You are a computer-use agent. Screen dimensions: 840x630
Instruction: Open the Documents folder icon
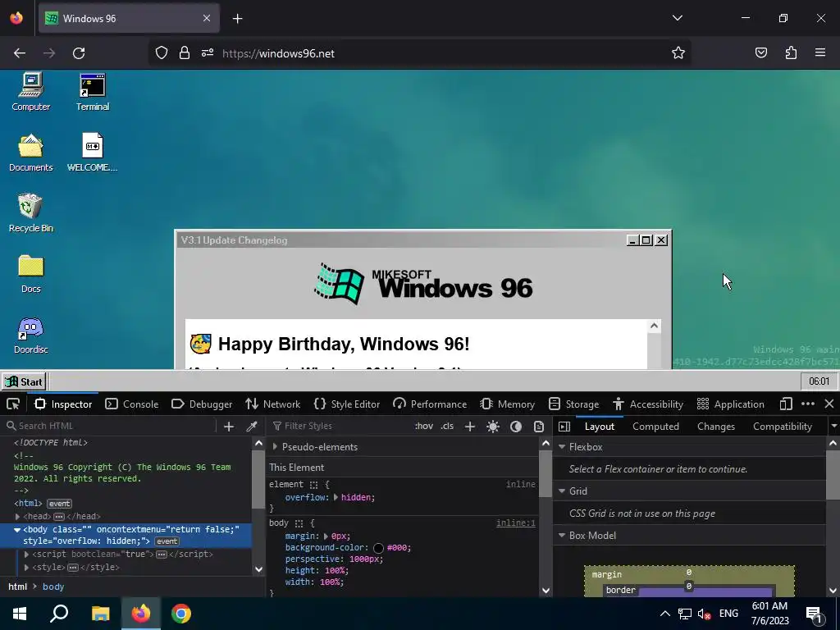click(x=31, y=153)
